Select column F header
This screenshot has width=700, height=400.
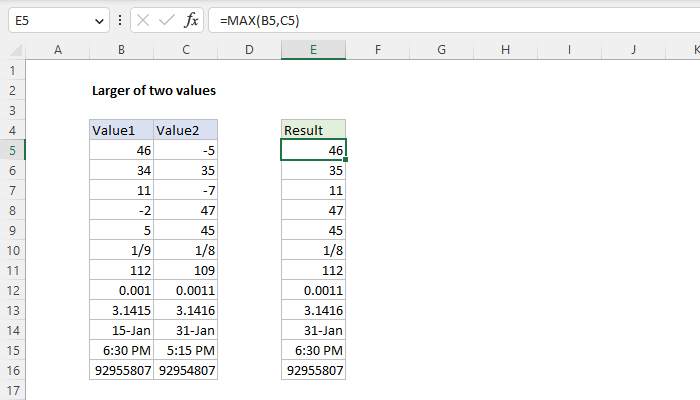pos(378,50)
